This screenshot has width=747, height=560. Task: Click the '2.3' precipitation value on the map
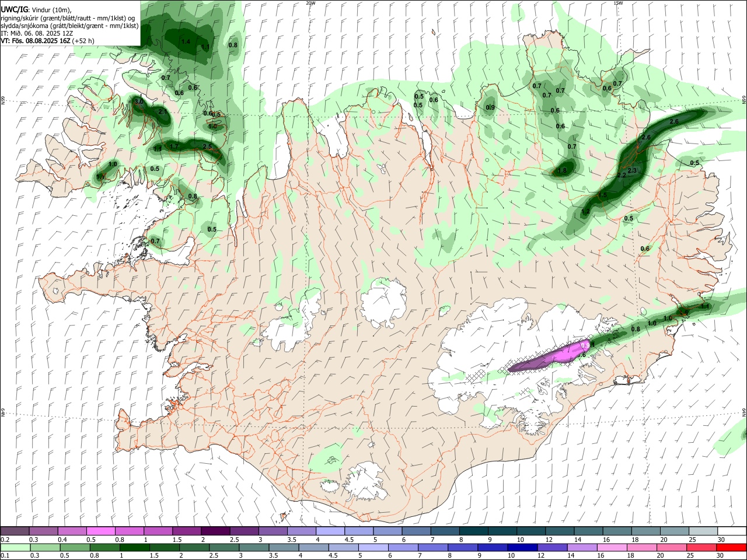[x=632, y=170]
